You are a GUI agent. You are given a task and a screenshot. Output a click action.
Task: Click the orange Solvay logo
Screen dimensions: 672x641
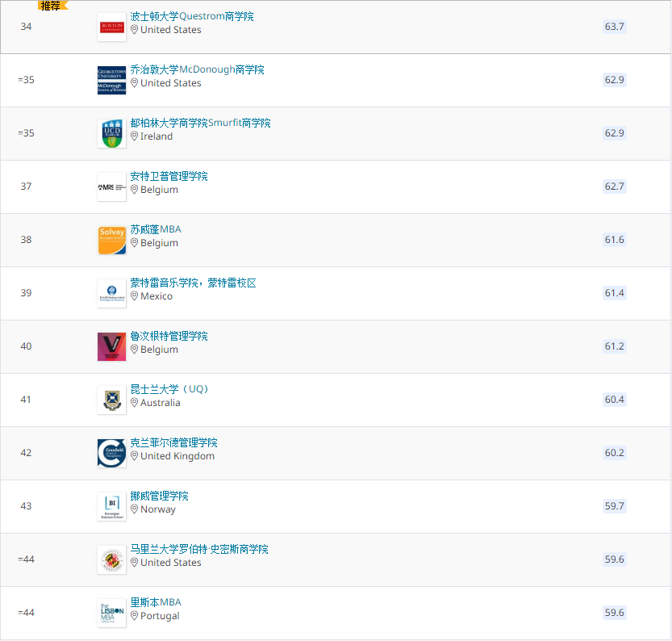(x=112, y=241)
